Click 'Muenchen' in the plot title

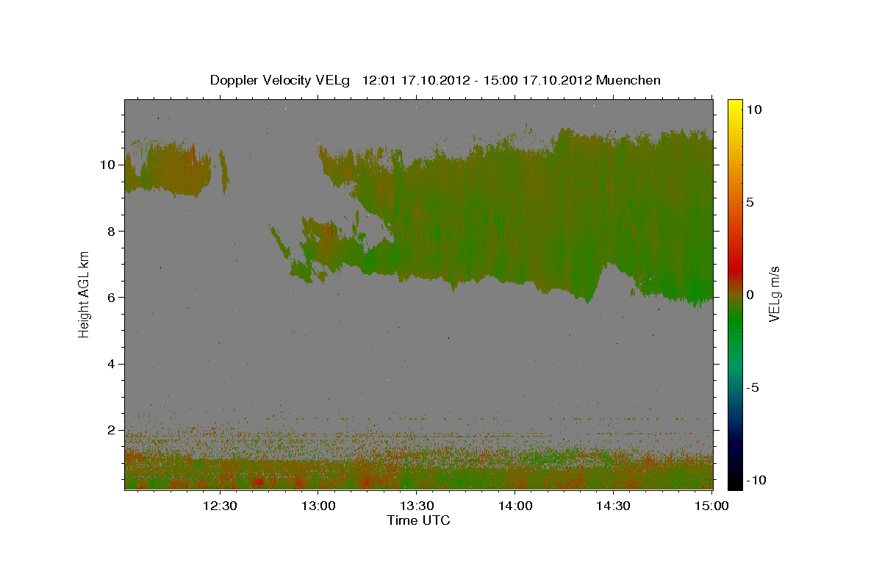628,80
